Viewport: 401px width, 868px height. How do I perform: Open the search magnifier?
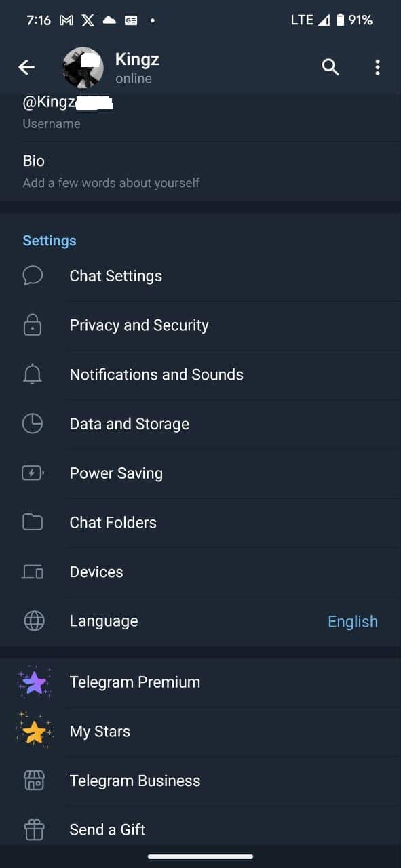coord(330,67)
